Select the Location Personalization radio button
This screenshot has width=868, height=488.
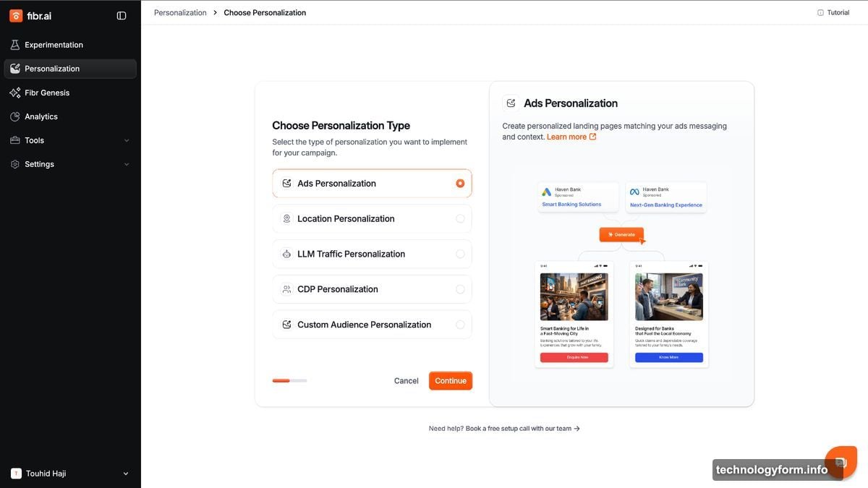(x=460, y=218)
